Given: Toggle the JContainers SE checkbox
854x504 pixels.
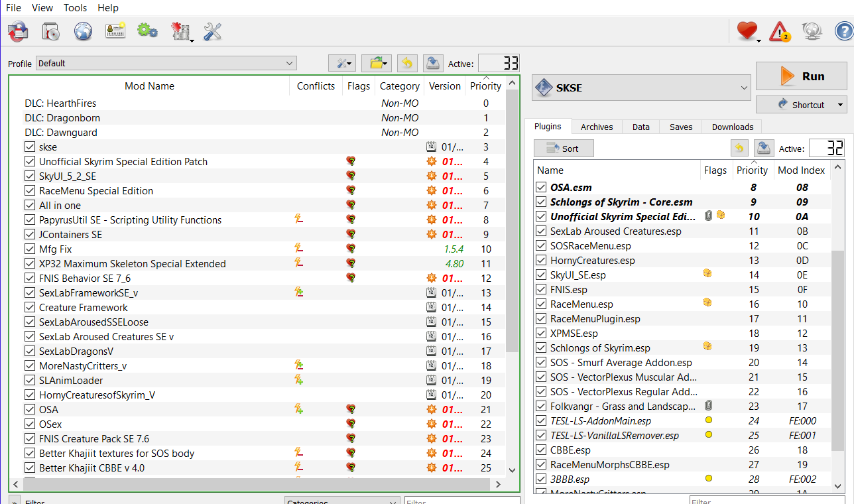Looking at the screenshot, I should (29, 235).
